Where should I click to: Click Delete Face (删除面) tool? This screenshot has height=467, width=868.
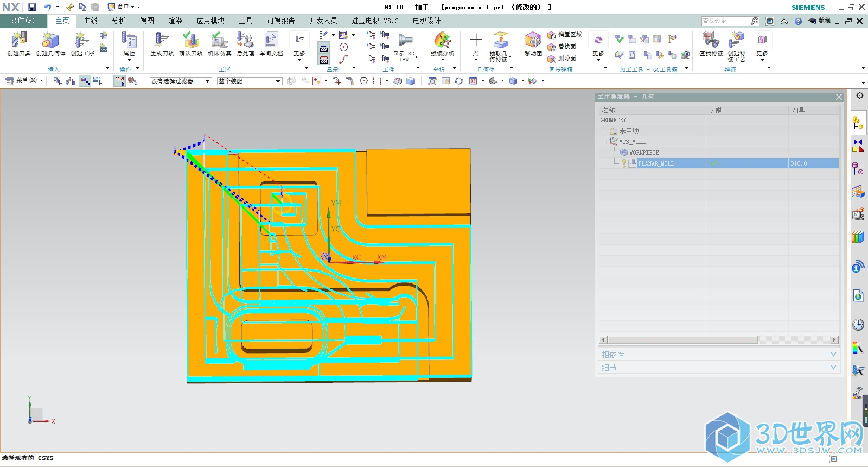562,59
